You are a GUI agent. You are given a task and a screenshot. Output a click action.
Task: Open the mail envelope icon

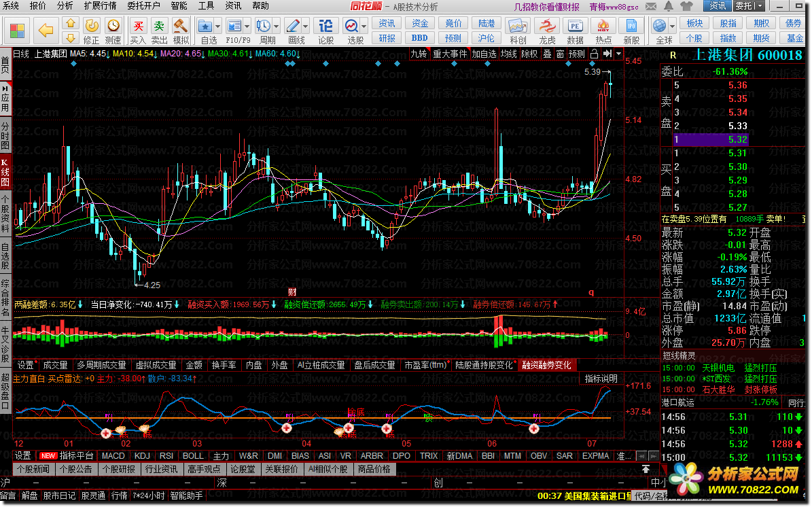(652, 6)
